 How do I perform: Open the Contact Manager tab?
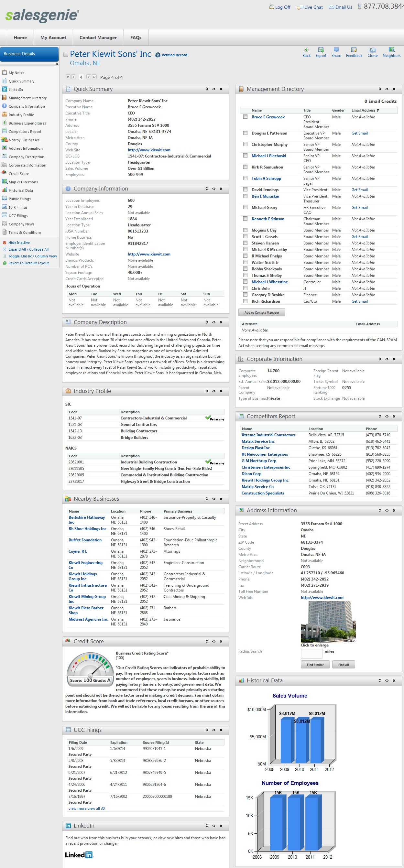(x=98, y=38)
